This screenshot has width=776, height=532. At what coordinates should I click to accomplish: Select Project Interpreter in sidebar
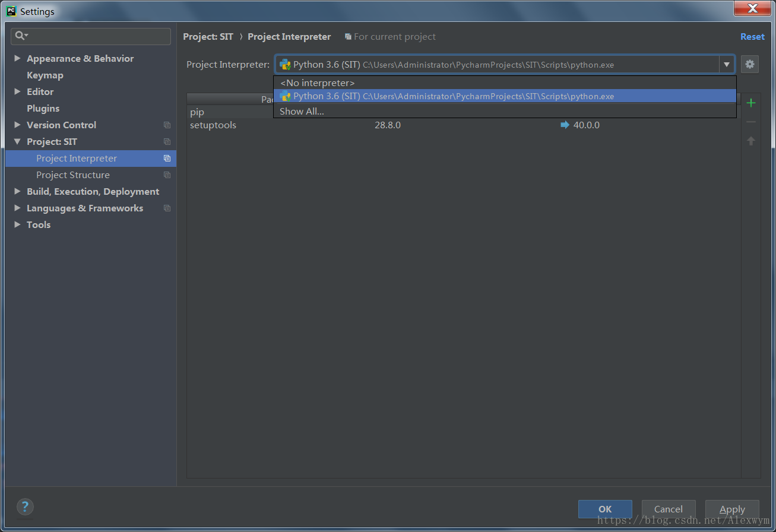91,159
